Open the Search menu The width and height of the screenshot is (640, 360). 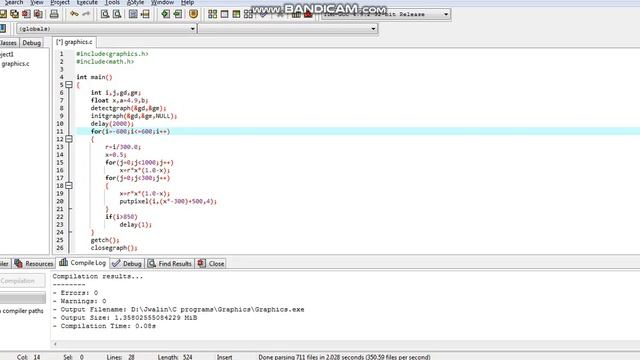tap(13, 2)
